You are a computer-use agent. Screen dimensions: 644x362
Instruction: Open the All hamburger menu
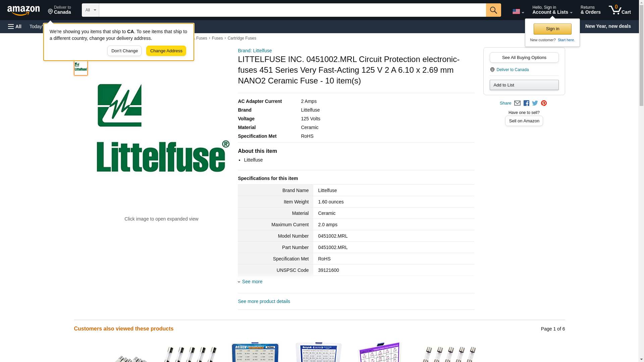(x=15, y=26)
